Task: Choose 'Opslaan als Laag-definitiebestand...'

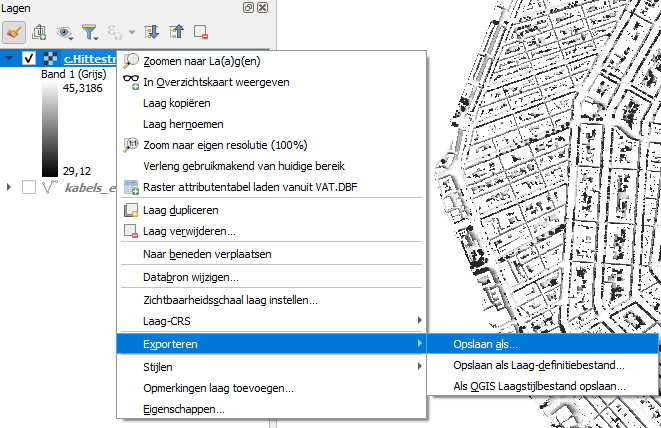Action: pyautogui.click(x=543, y=365)
